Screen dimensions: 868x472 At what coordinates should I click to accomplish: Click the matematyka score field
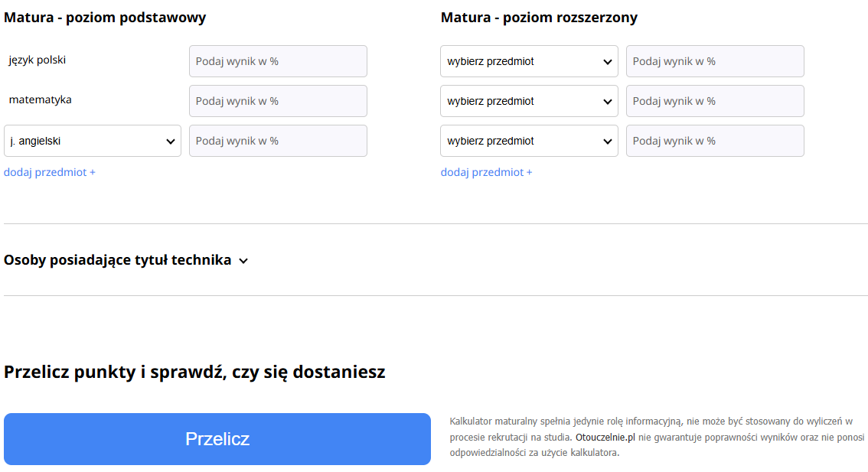tap(278, 101)
